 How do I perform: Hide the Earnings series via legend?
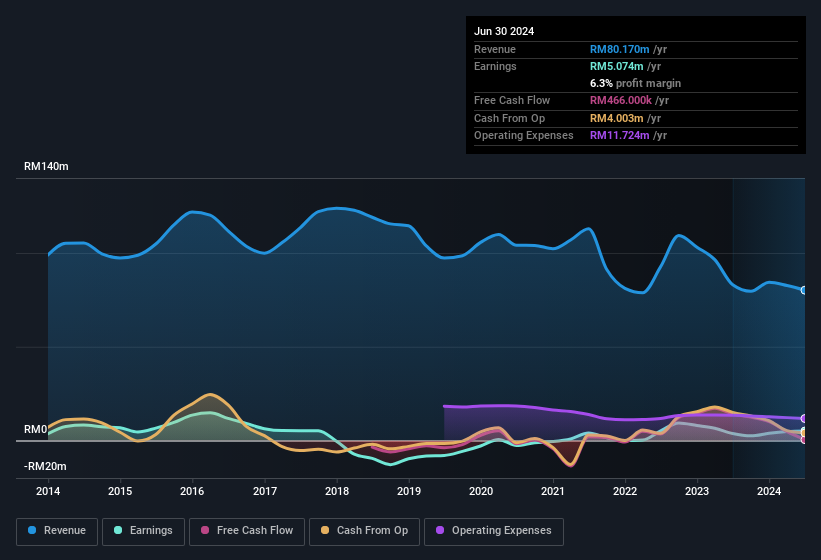click(142, 530)
